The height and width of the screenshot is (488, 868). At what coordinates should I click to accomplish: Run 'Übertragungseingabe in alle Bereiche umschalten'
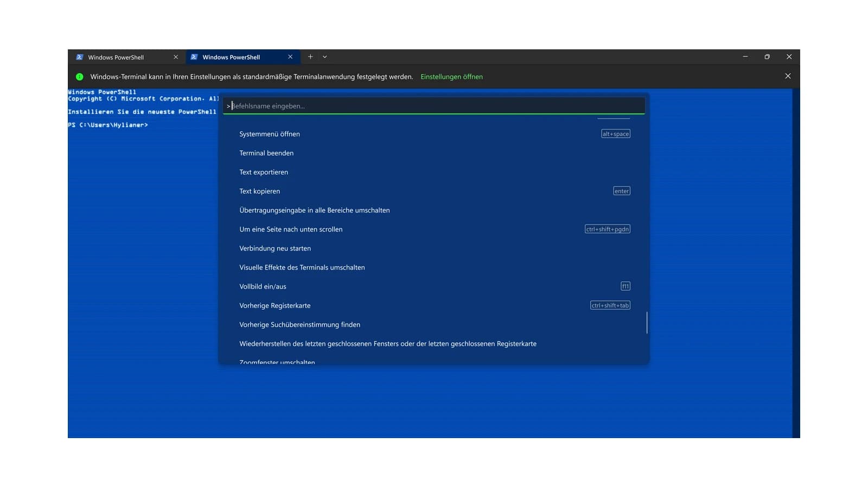(434, 210)
